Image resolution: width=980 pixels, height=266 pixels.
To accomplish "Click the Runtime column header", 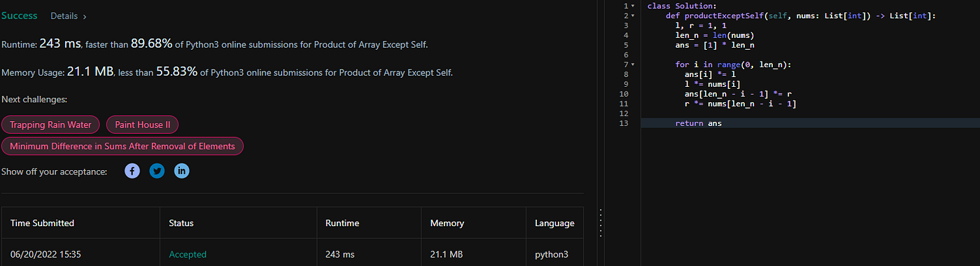I will [x=342, y=223].
